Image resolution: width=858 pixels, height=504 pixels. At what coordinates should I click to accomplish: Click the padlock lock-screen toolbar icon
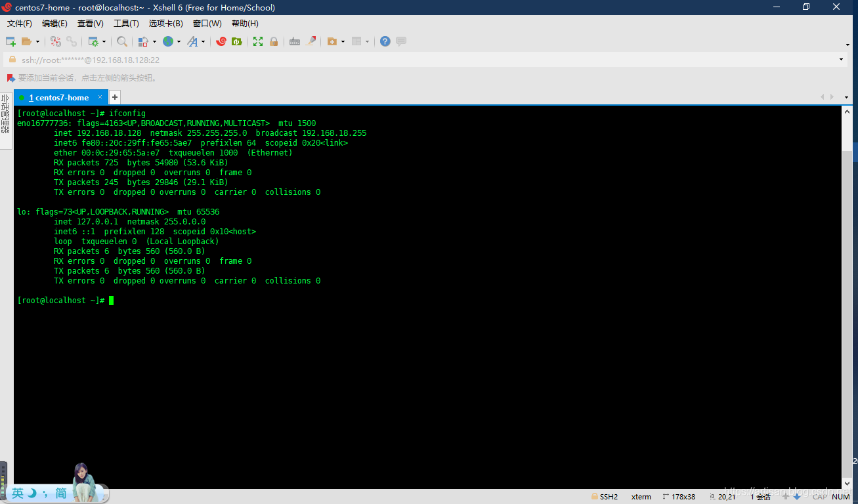click(274, 41)
